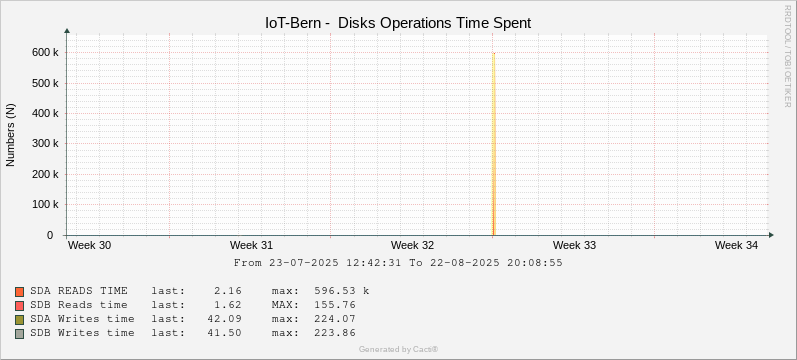Click the tall spike in Week 32
Viewport: 797px width, 360px height.
coord(494,144)
